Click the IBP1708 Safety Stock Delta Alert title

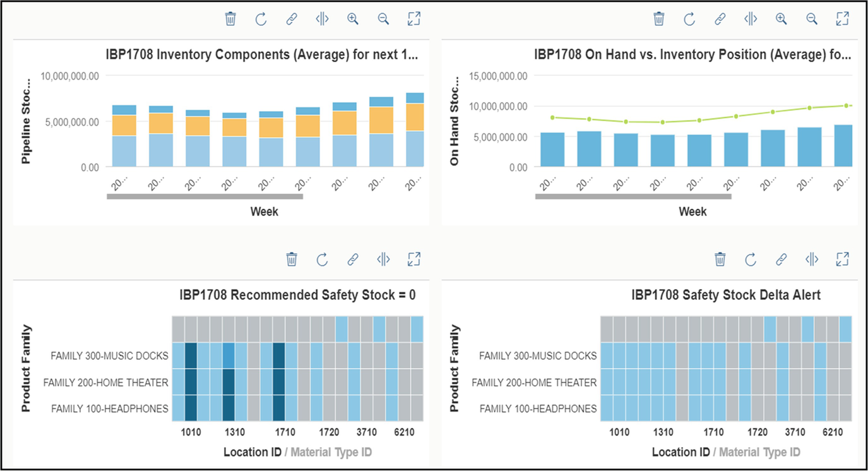point(726,295)
